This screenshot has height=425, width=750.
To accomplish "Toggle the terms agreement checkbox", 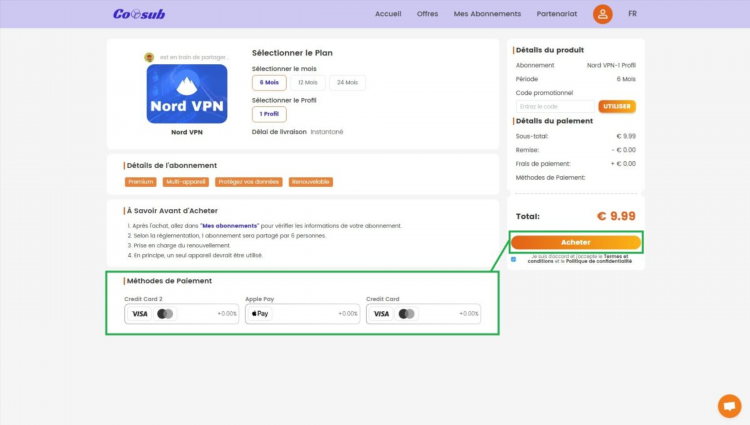I will coord(513,259).
